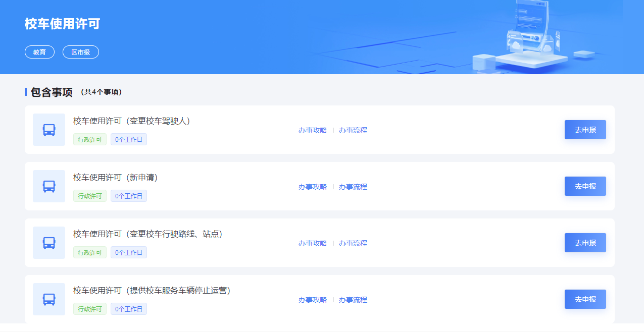Screen dimensions: 644x332
Task: Open 办事攻略 for 变更校车行驶路线、站点
Action: pos(312,243)
